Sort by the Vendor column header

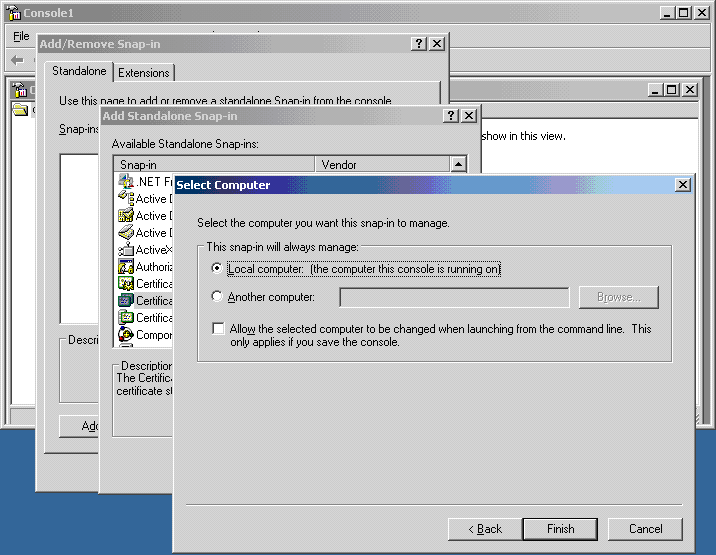[382, 164]
